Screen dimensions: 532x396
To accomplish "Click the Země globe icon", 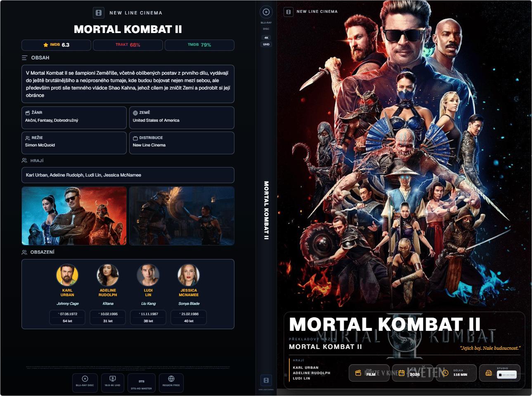I will [x=135, y=113].
